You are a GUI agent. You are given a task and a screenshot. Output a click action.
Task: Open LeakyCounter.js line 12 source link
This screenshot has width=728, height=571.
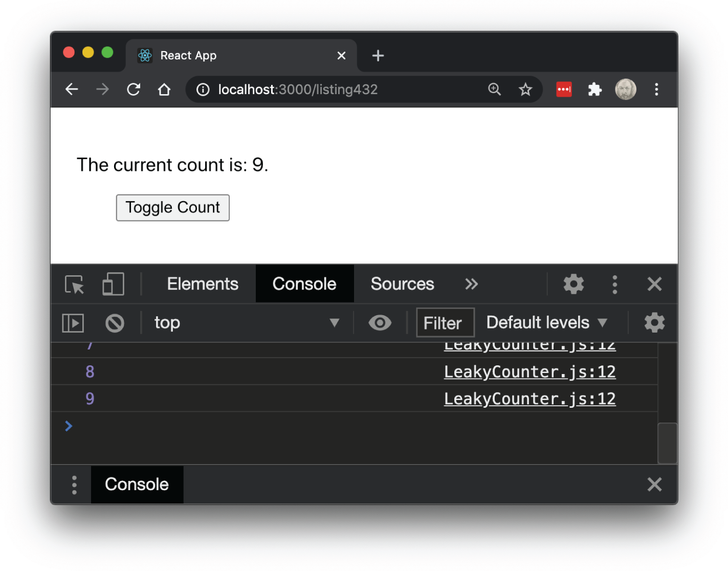[529, 398]
